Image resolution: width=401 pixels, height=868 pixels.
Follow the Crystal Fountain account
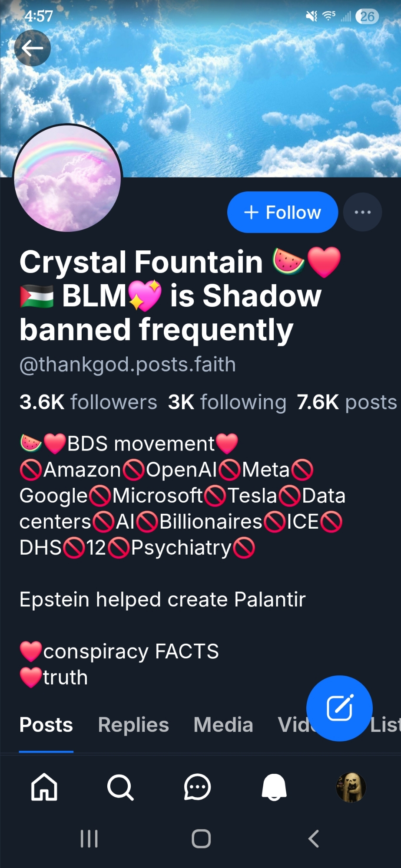point(282,212)
